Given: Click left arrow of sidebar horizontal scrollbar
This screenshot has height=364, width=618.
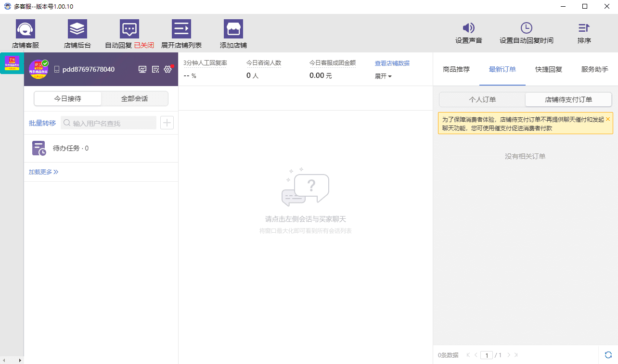Looking at the screenshot, I should [x=4, y=360].
